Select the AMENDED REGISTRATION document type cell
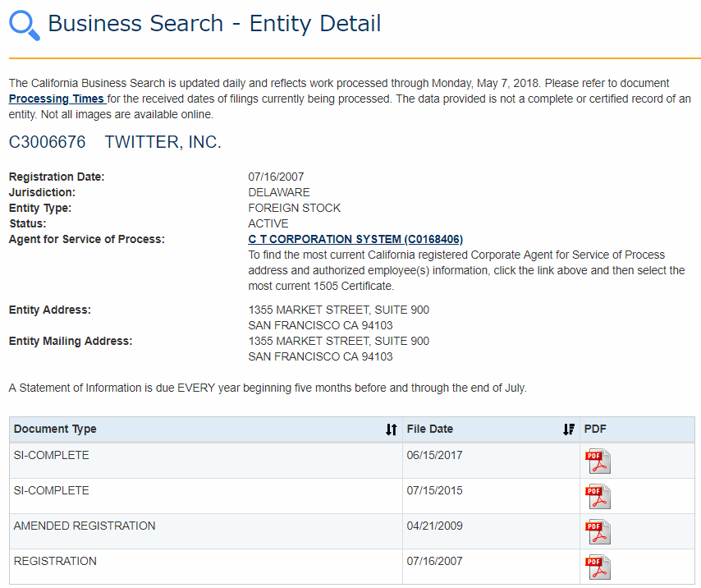The image size is (701, 588). tap(85, 526)
